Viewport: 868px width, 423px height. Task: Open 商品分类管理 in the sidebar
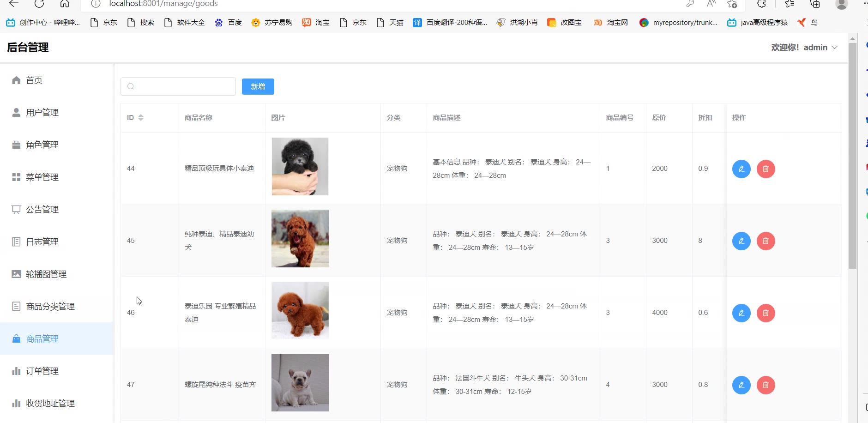click(x=56, y=307)
